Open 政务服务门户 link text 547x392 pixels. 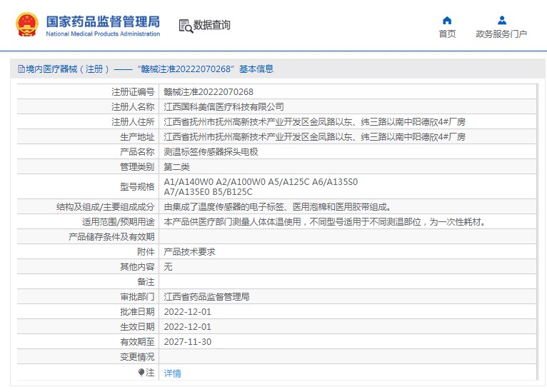[x=501, y=34]
